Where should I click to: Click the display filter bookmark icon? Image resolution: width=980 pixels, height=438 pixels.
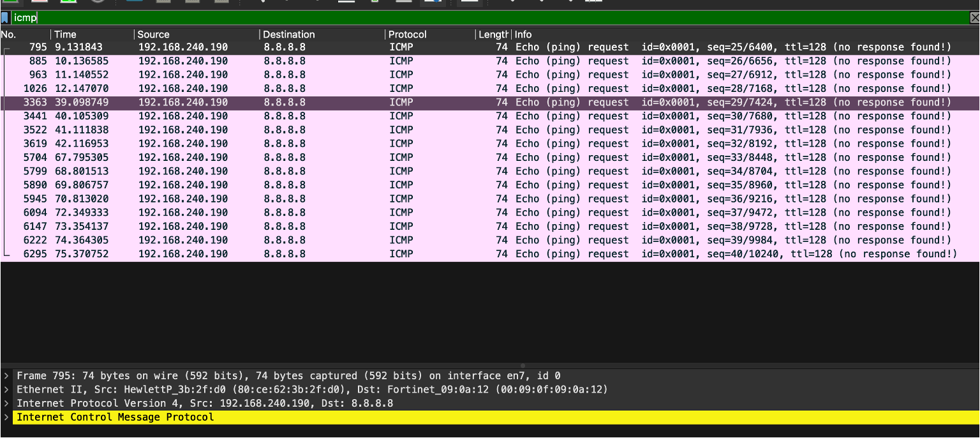coord(5,18)
